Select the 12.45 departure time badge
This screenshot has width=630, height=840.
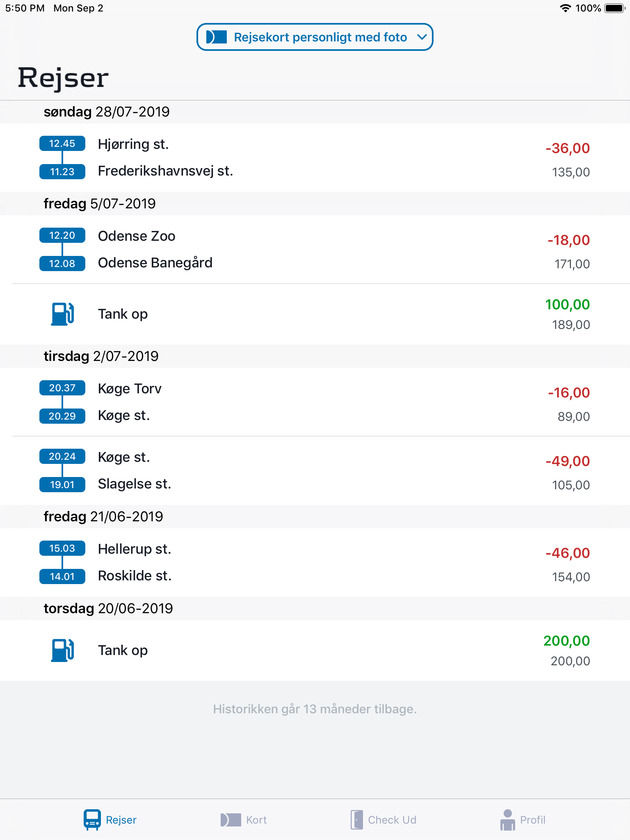click(x=62, y=143)
